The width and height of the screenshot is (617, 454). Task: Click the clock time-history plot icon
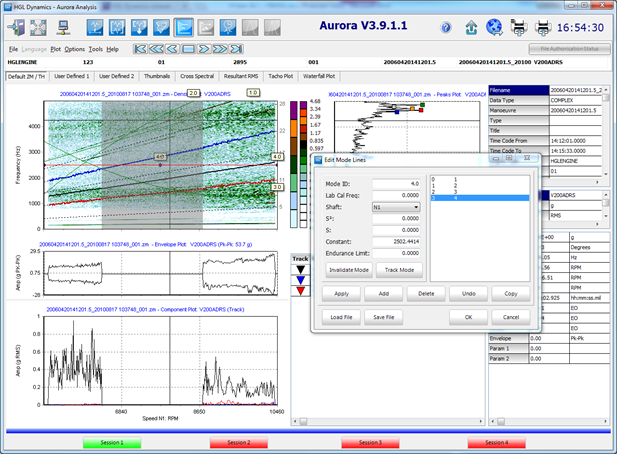pyautogui.click(x=228, y=28)
